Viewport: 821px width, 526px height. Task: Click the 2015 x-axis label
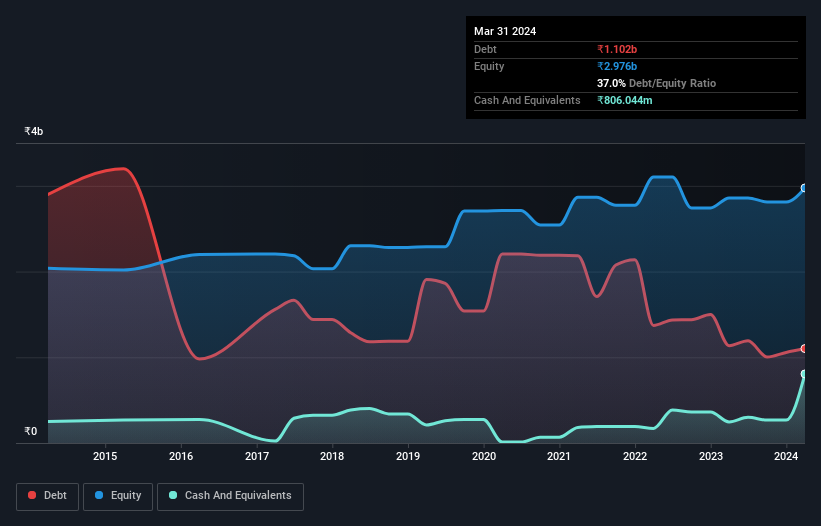pos(105,456)
